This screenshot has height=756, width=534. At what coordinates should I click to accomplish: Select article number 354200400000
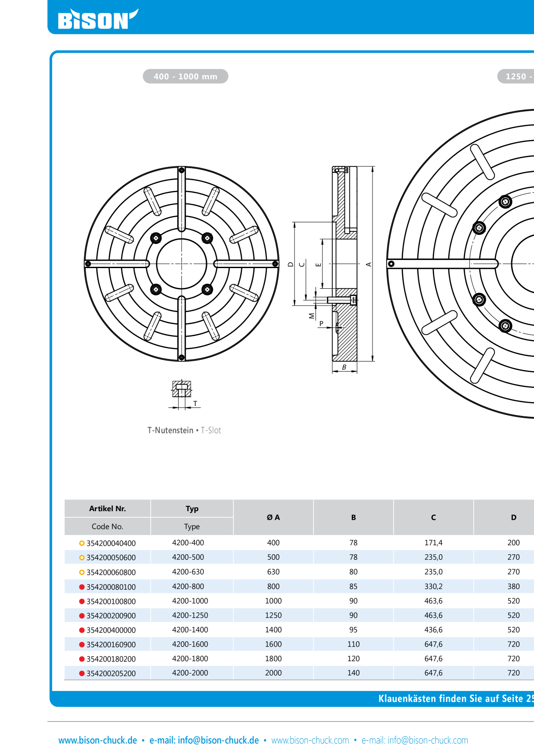point(111,630)
